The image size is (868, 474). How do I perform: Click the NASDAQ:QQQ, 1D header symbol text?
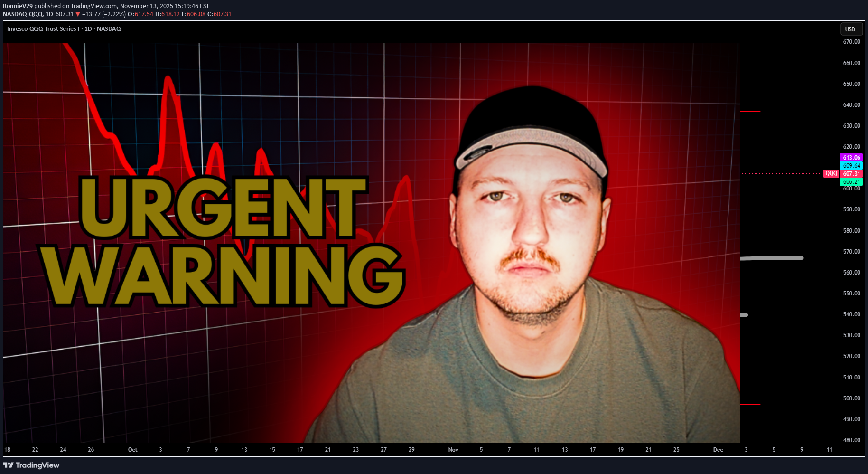point(28,14)
